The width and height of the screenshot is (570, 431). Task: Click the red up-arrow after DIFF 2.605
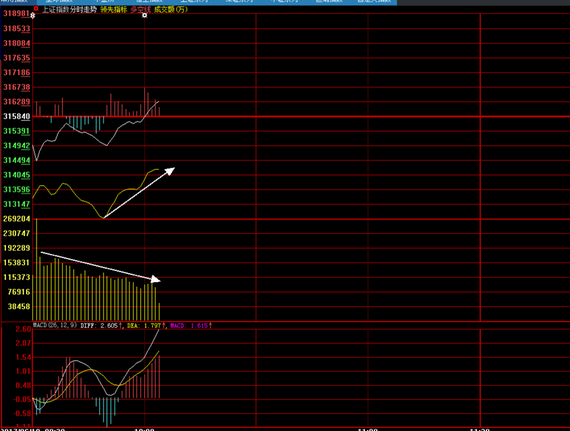120,325
